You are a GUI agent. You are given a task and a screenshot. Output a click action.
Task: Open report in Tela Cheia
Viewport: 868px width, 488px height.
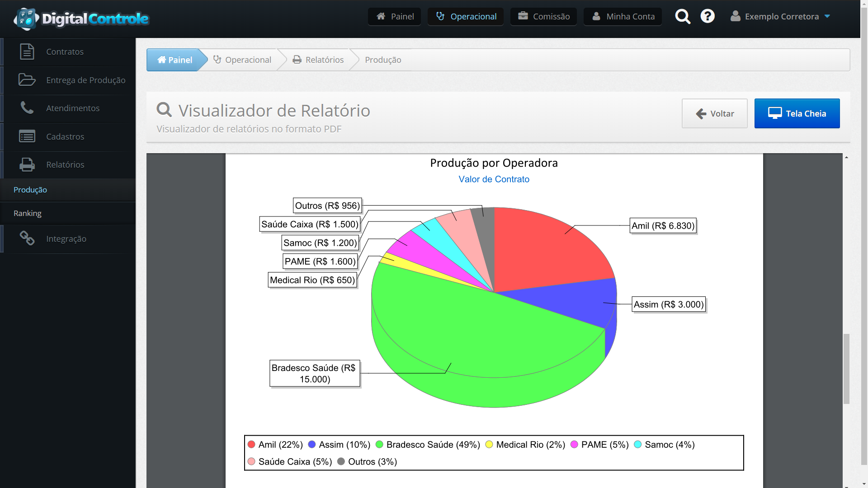(x=797, y=113)
